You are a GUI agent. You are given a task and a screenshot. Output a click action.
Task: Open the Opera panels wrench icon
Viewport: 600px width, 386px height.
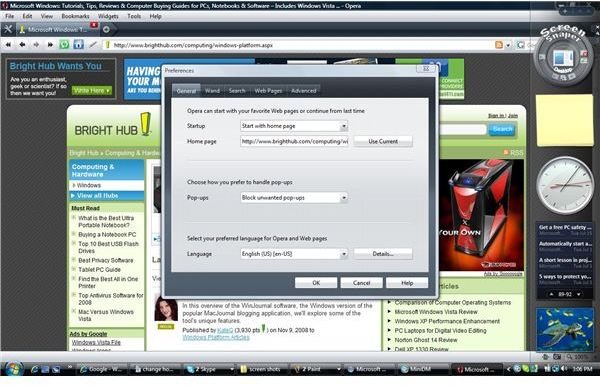[8, 29]
